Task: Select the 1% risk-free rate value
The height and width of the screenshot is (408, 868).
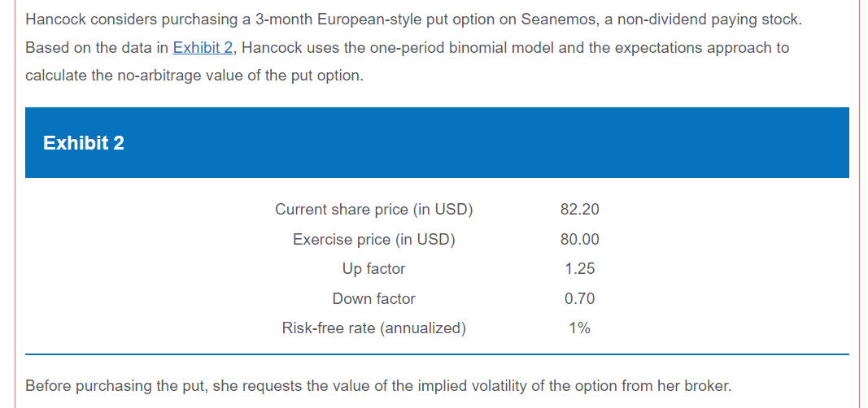Action: pyautogui.click(x=579, y=328)
